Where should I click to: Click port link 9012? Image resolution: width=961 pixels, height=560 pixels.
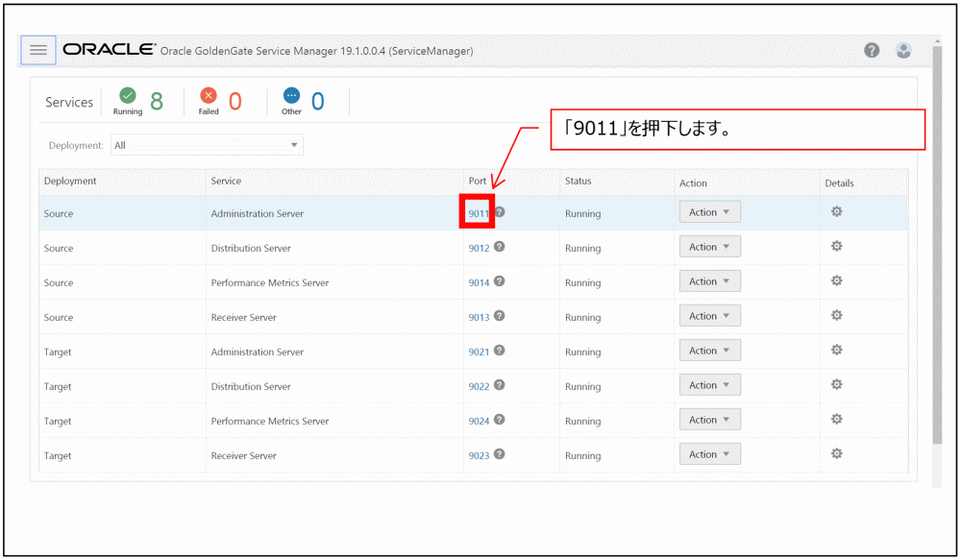pos(479,248)
